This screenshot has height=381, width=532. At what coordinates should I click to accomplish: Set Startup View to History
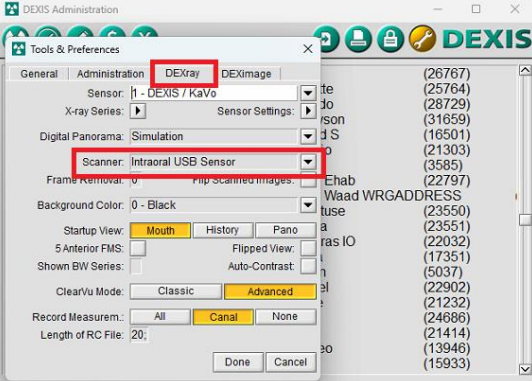point(223,230)
